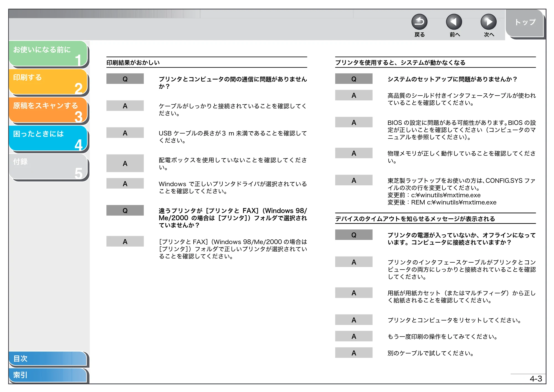Open chapter 2 印刷する

pyautogui.click(x=48, y=82)
